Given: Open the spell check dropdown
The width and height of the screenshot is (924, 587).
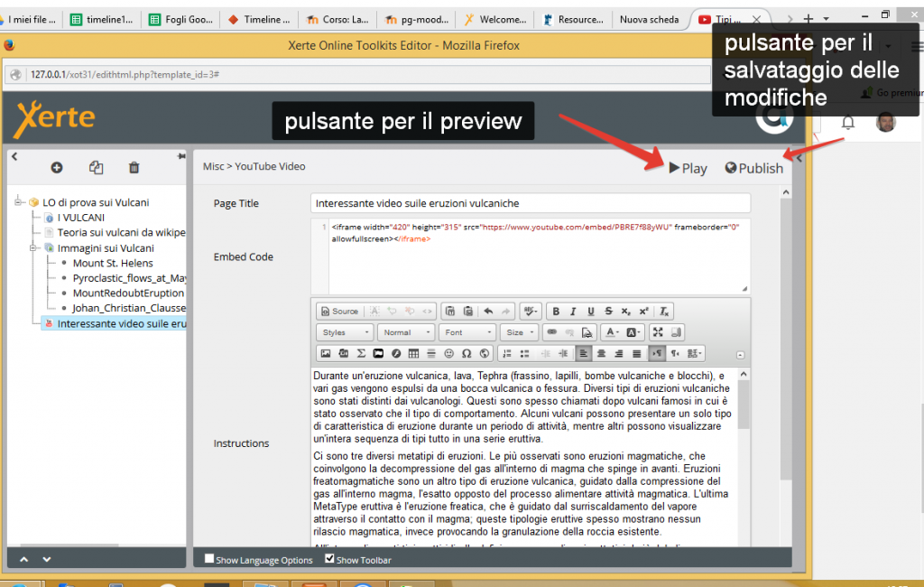Looking at the screenshot, I should point(531,311).
